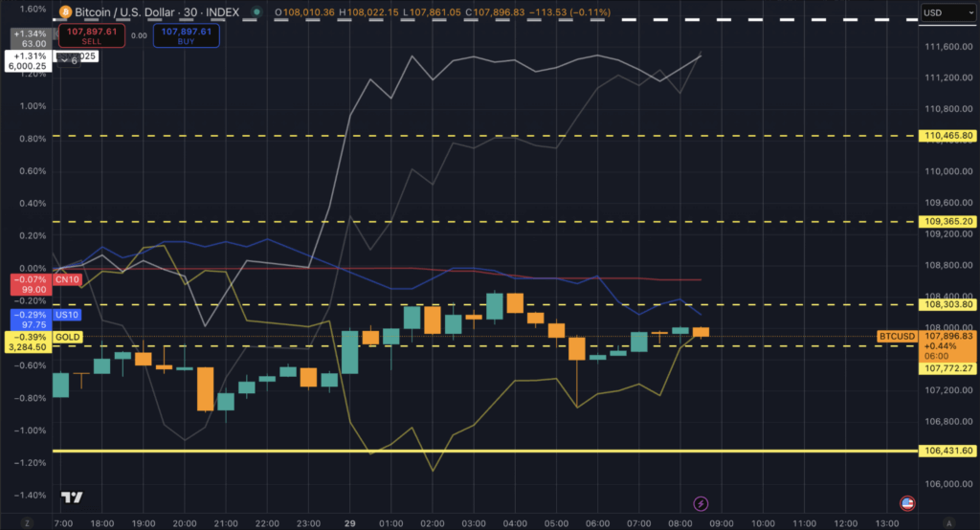Click the 29 date label on time axis
This screenshot has height=530, width=980.
click(x=349, y=523)
